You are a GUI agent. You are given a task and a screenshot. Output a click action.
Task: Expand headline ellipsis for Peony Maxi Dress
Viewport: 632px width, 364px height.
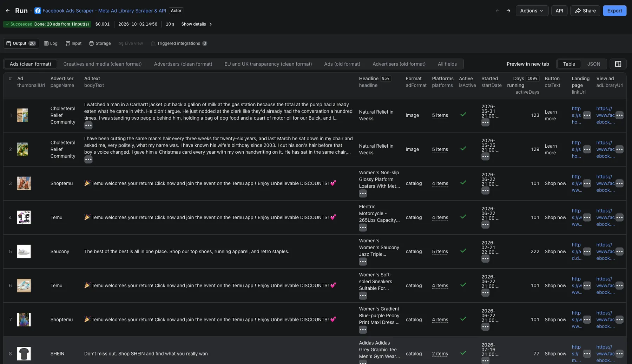363,330
